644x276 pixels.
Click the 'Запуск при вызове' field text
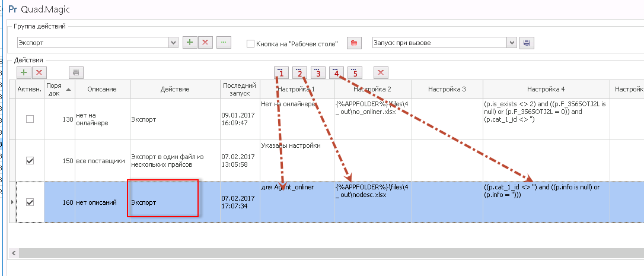point(401,43)
